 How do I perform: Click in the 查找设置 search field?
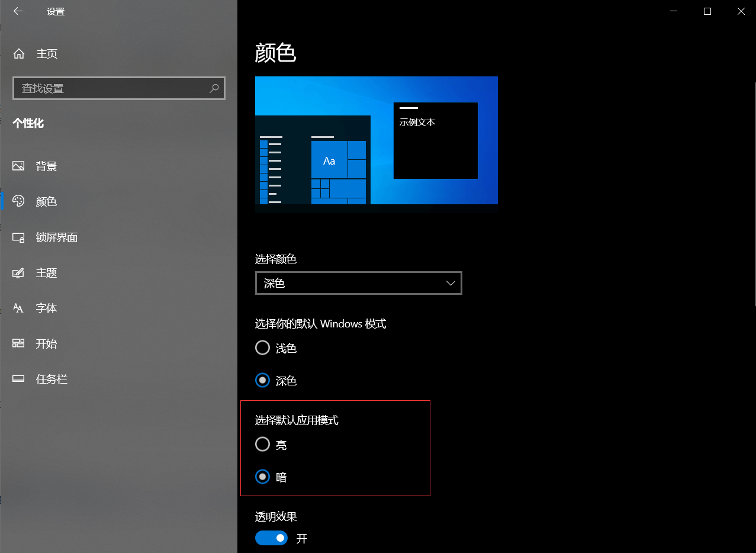(112, 88)
